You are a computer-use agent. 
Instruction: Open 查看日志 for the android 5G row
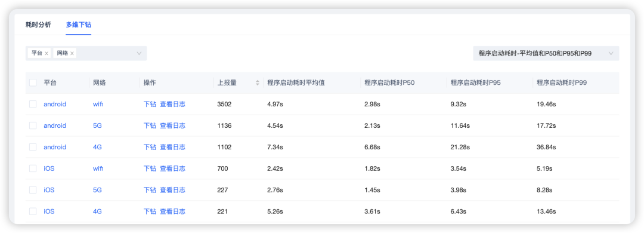click(172, 125)
